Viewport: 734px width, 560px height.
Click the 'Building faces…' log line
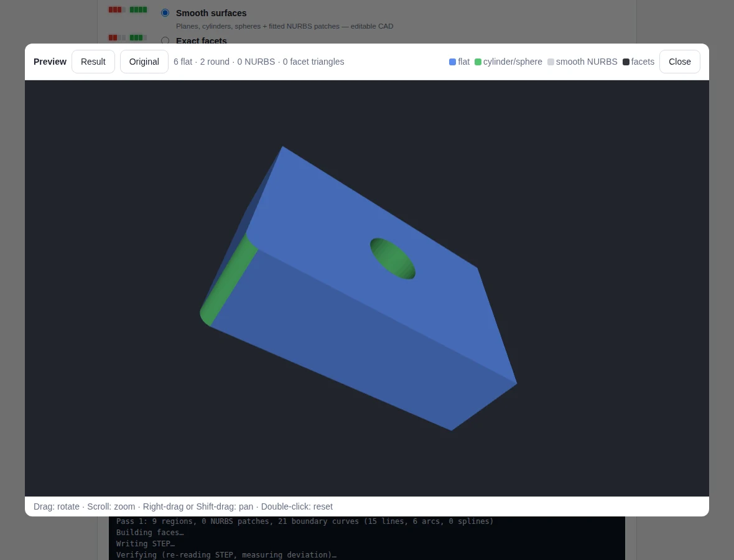[150, 533]
